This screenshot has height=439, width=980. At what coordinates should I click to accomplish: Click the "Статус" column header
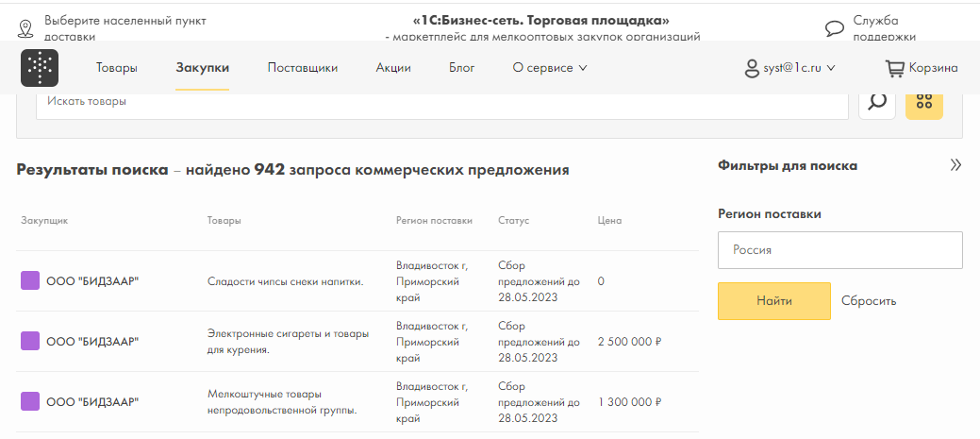[514, 220]
